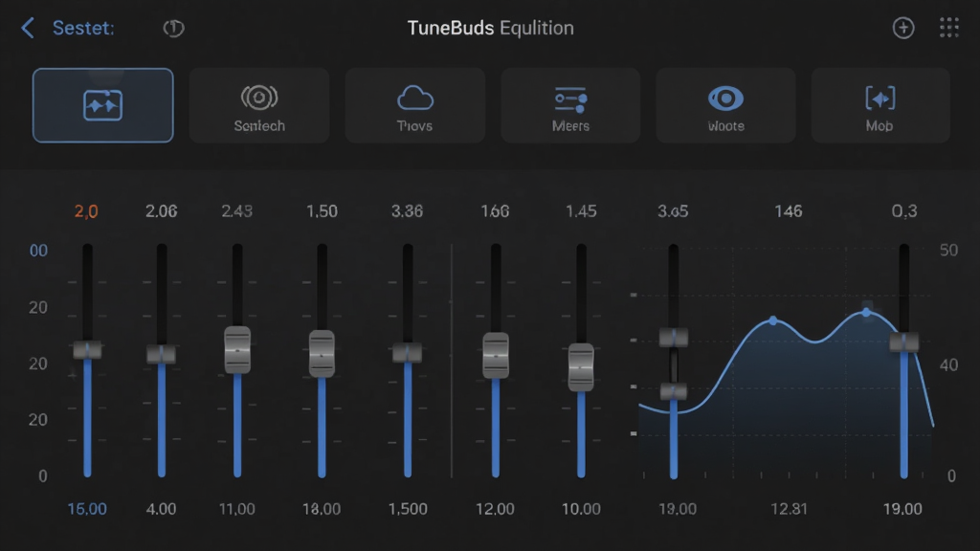The width and height of the screenshot is (980, 551).
Task: Select the waveform equalizer tab
Action: [103, 105]
